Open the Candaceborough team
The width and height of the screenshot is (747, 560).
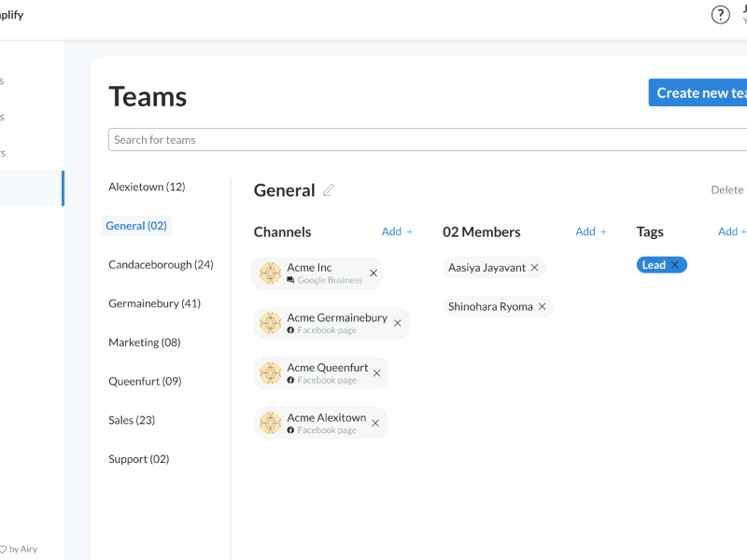(x=161, y=265)
